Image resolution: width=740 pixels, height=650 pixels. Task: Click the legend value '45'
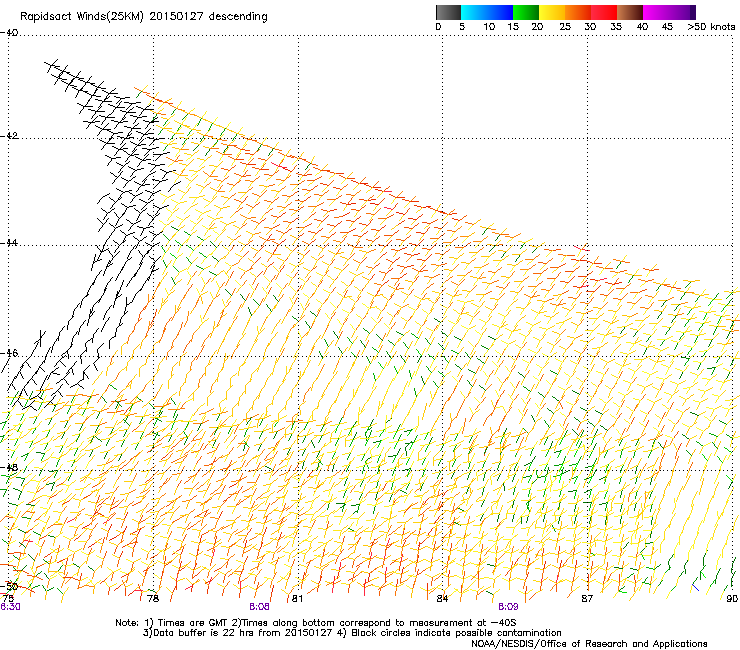(x=667, y=27)
